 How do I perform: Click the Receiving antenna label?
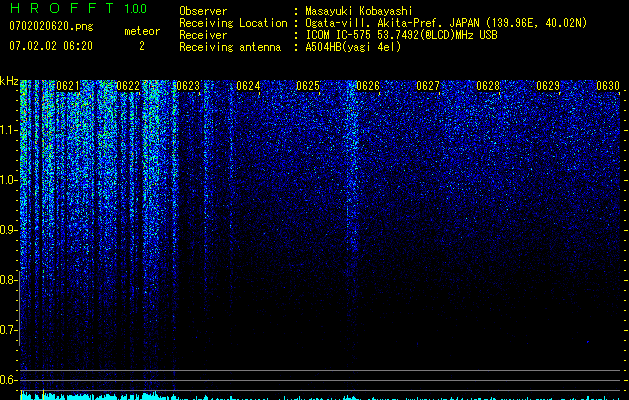click(x=230, y=47)
